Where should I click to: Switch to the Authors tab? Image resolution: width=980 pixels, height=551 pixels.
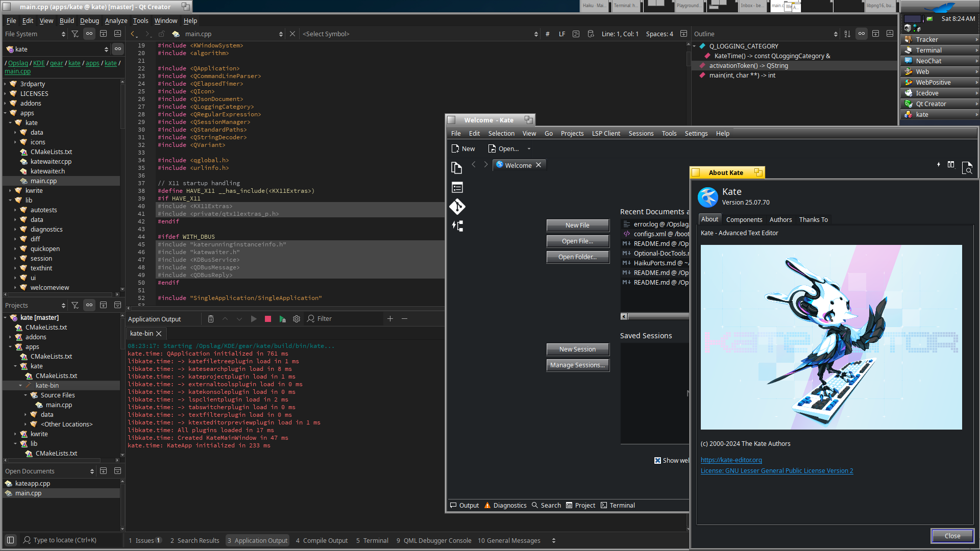780,219
